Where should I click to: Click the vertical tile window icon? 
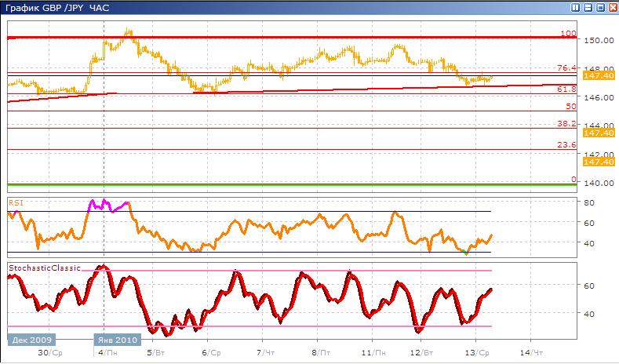click(575, 7)
